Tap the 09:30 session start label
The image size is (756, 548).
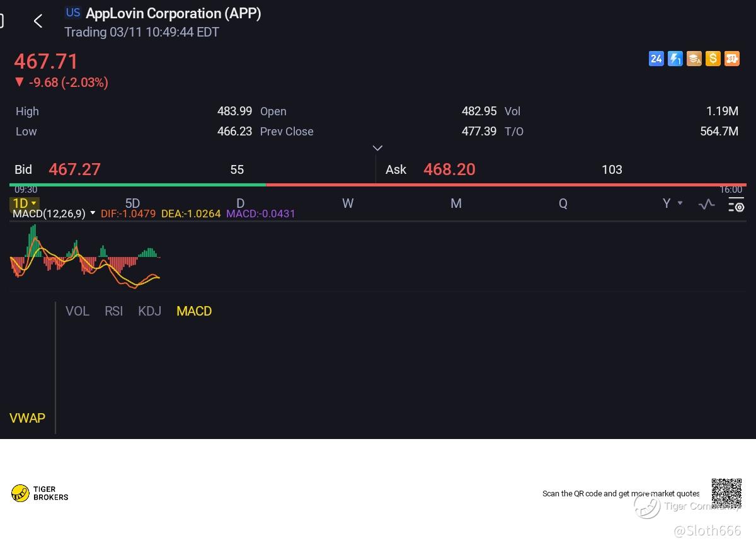pos(26,190)
